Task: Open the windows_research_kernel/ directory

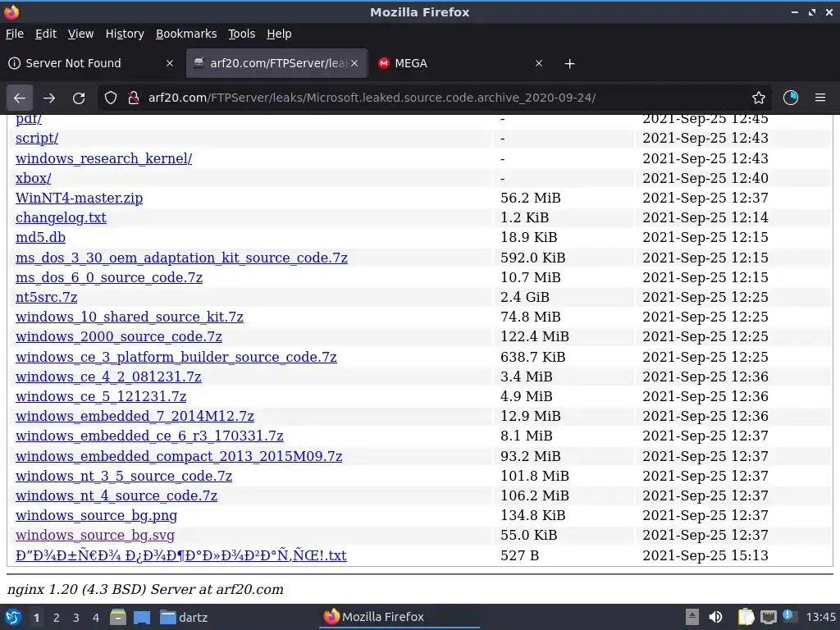Action: point(104,158)
